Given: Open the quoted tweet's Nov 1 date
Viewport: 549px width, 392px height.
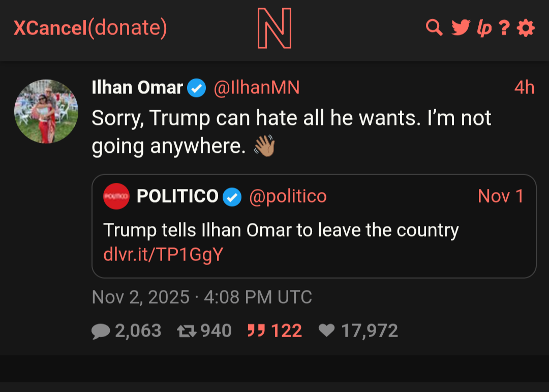Looking at the screenshot, I should [501, 196].
